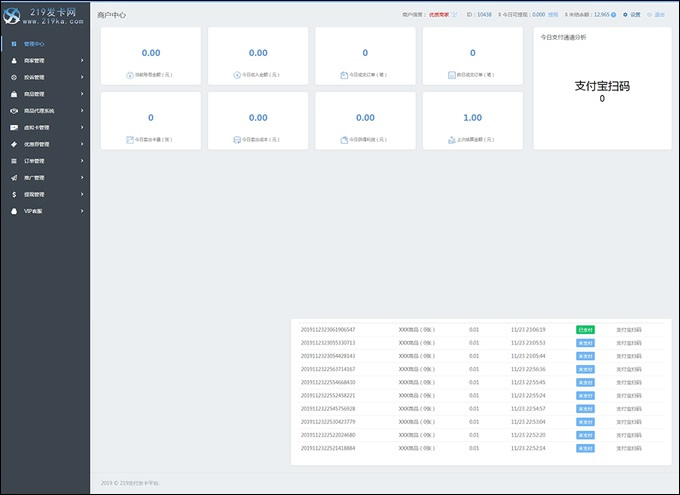Open the 商家管理 menu item
The height and width of the screenshot is (495, 680).
coord(34,61)
